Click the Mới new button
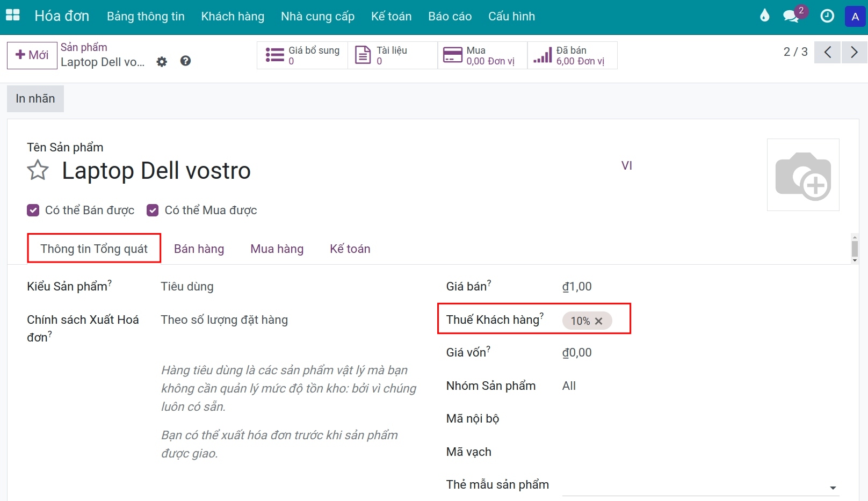 32,55
